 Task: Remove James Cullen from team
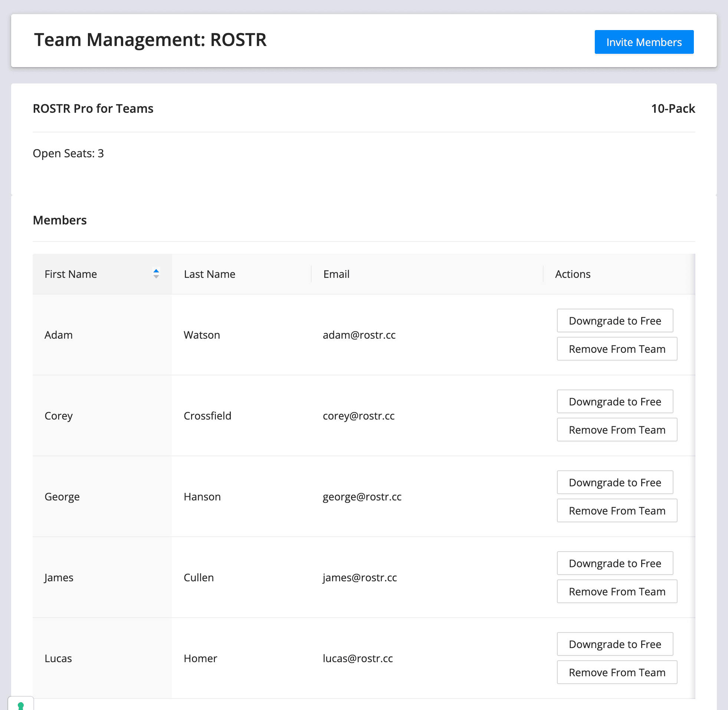click(x=617, y=592)
